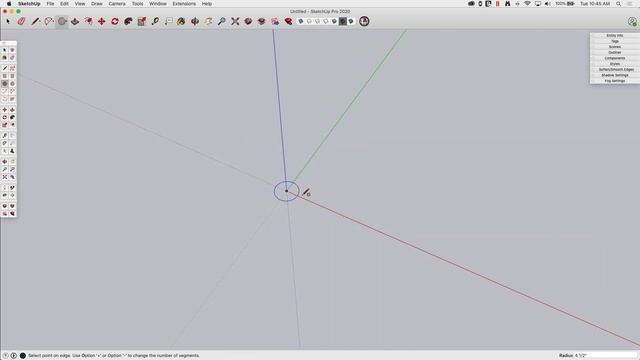Open the Help menu
The width and height of the screenshot is (640, 360).
click(207, 4)
